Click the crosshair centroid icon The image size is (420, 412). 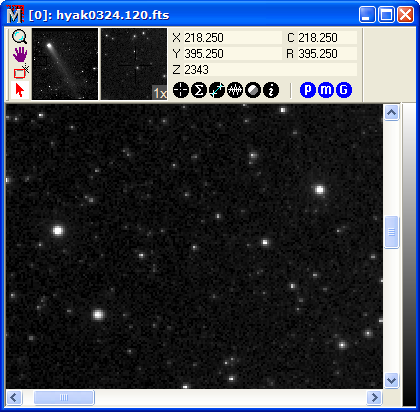tap(181, 90)
